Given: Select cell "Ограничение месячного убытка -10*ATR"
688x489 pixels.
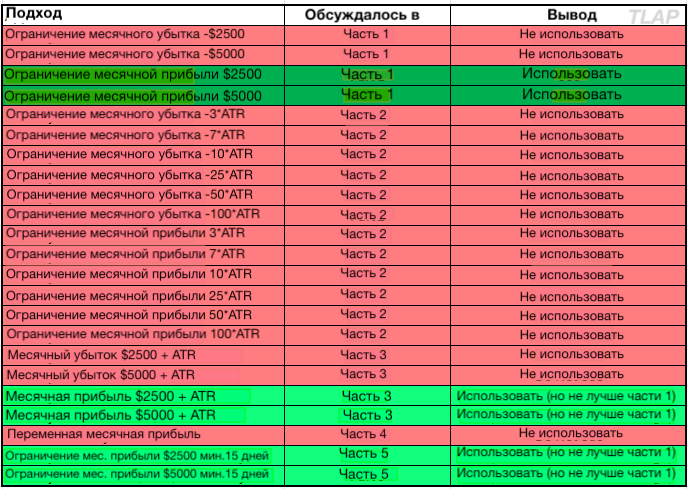Looking at the screenshot, I should (144, 155).
